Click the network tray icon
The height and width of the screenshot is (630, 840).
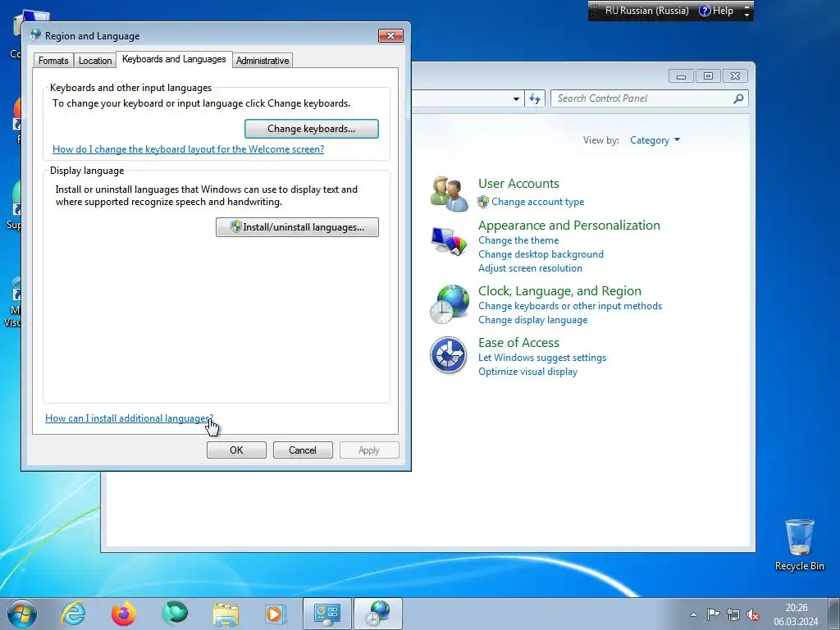pyautogui.click(x=733, y=614)
